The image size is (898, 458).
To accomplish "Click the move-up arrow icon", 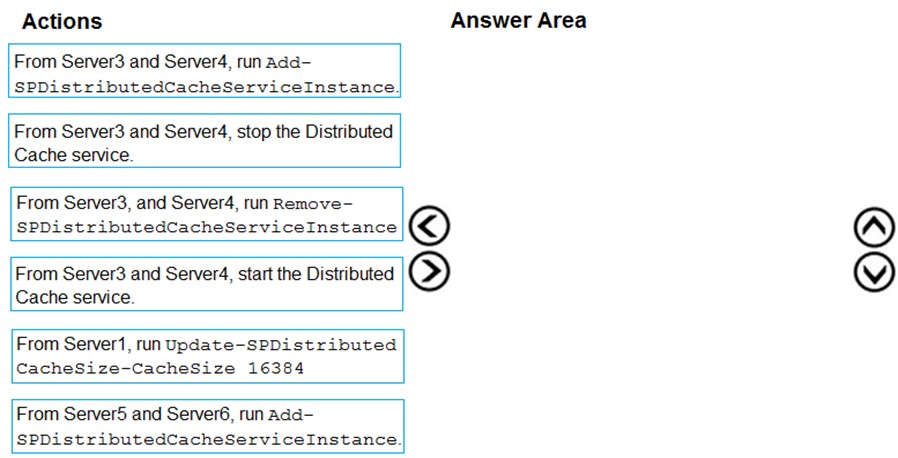I will pyautogui.click(x=874, y=228).
